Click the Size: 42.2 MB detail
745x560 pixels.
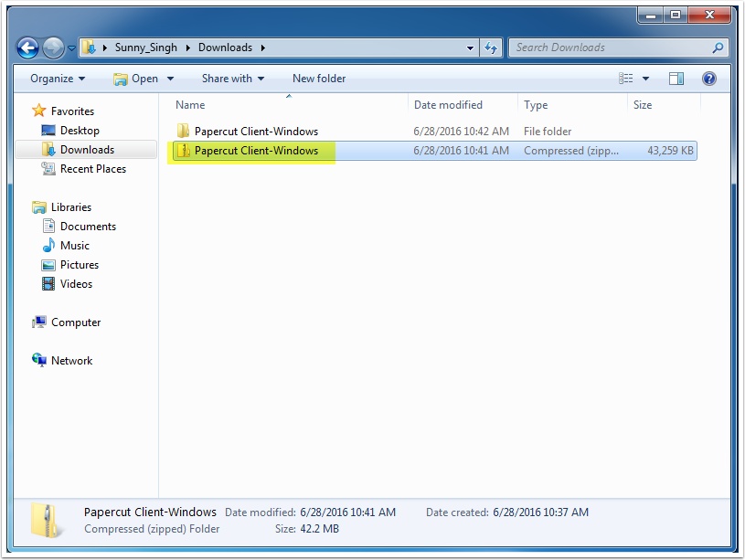[307, 529]
